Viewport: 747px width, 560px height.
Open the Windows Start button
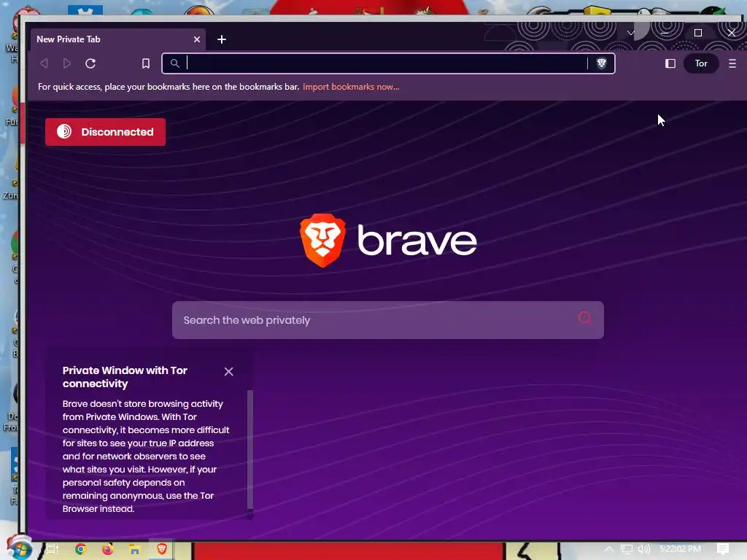pyautogui.click(x=19, y=549)
